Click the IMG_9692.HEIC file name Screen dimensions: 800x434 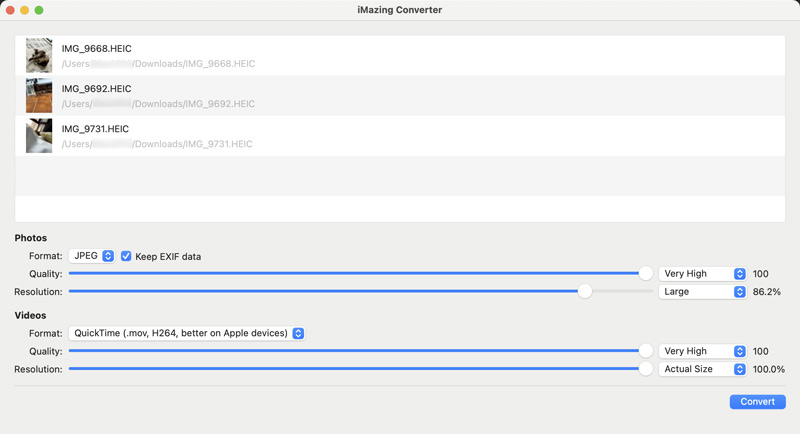96,89
